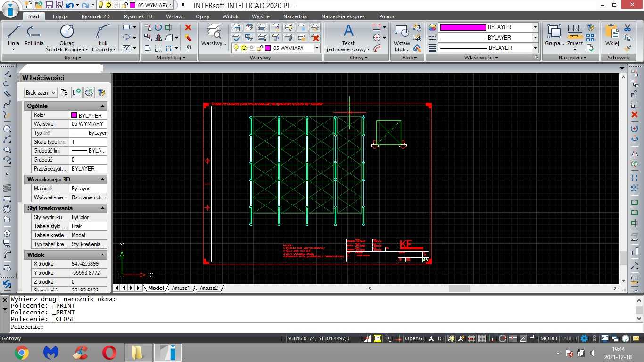This screenshot has height=362, width=644.
Task: Click the lineweight icon in ribbon properties
Action: click(x=432, y=48)
